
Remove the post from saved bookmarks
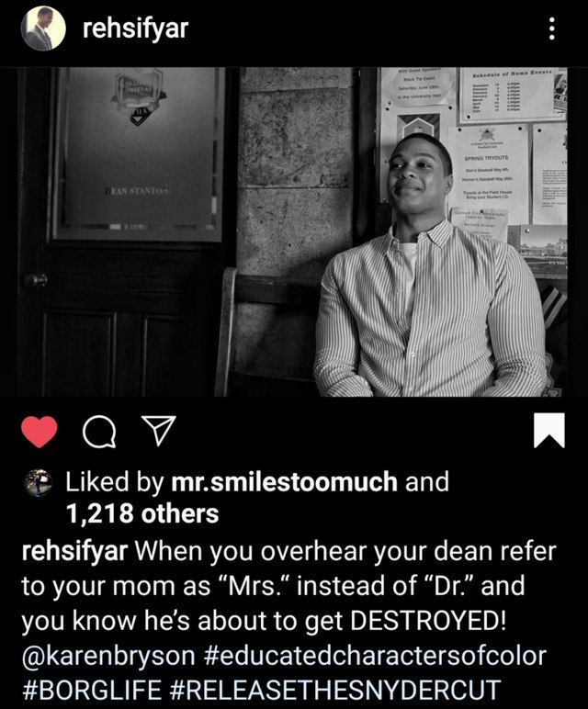coord(549,430)
